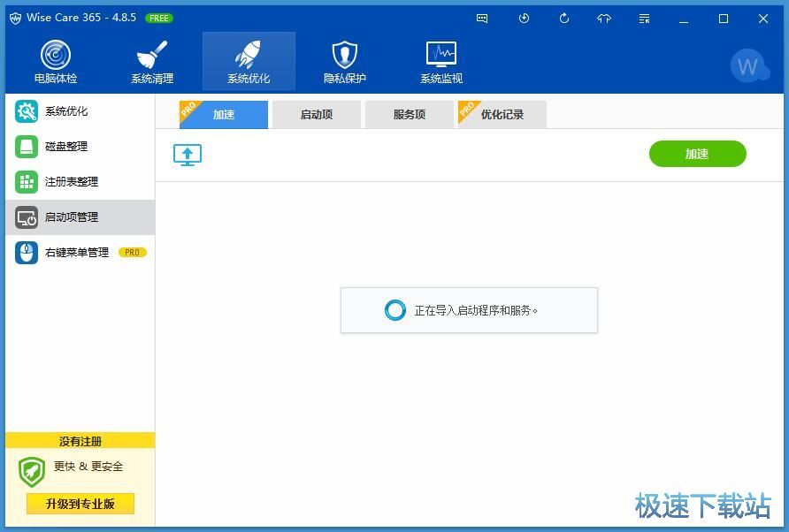Open the 隐私保护 privacy protection module

tap(344, 60)
